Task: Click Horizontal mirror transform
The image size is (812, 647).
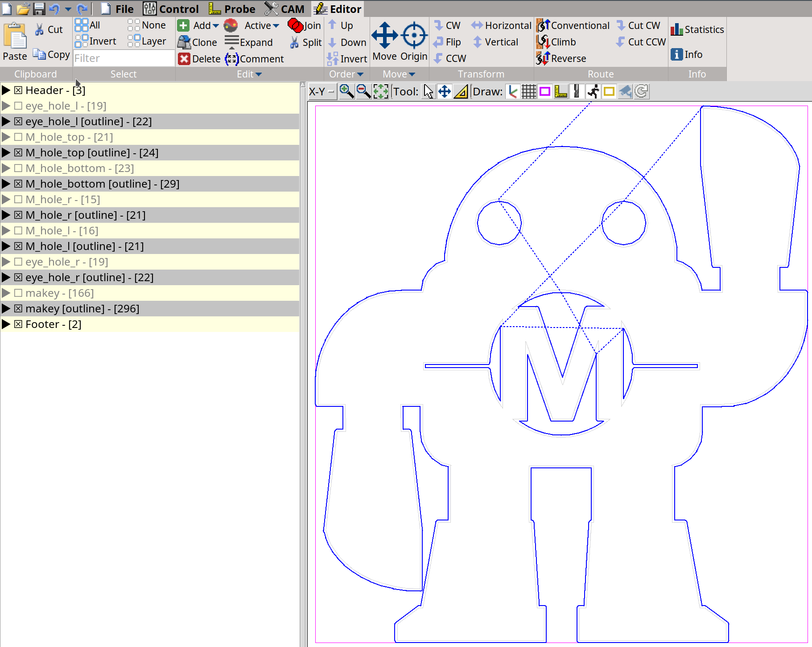Action: tap(502, 25)
